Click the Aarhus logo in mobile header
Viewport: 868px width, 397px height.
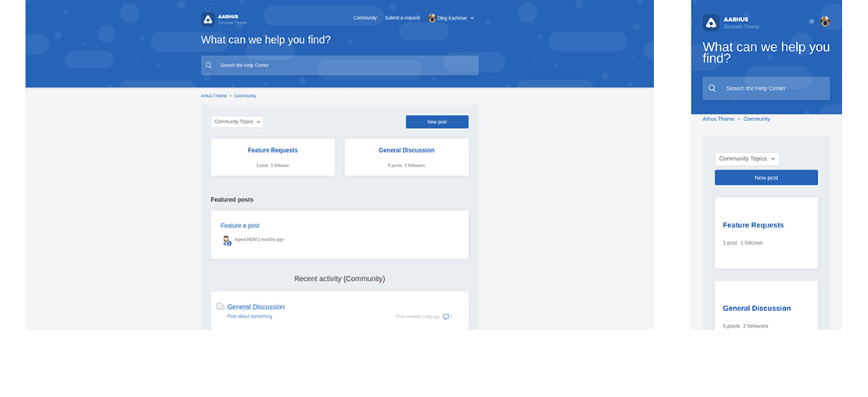tap(710, 23)
